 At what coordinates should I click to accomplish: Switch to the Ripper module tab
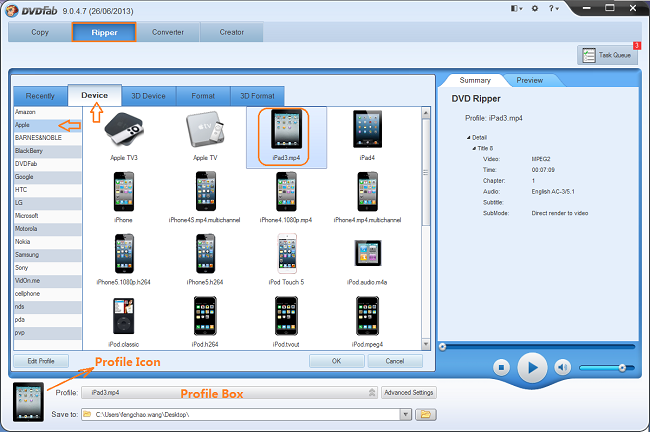coord(104,32)
